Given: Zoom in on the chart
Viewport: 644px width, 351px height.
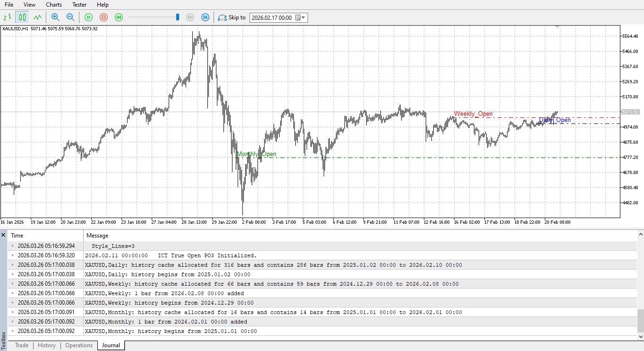Looking at the screenshot, I should tap(55, 18).
